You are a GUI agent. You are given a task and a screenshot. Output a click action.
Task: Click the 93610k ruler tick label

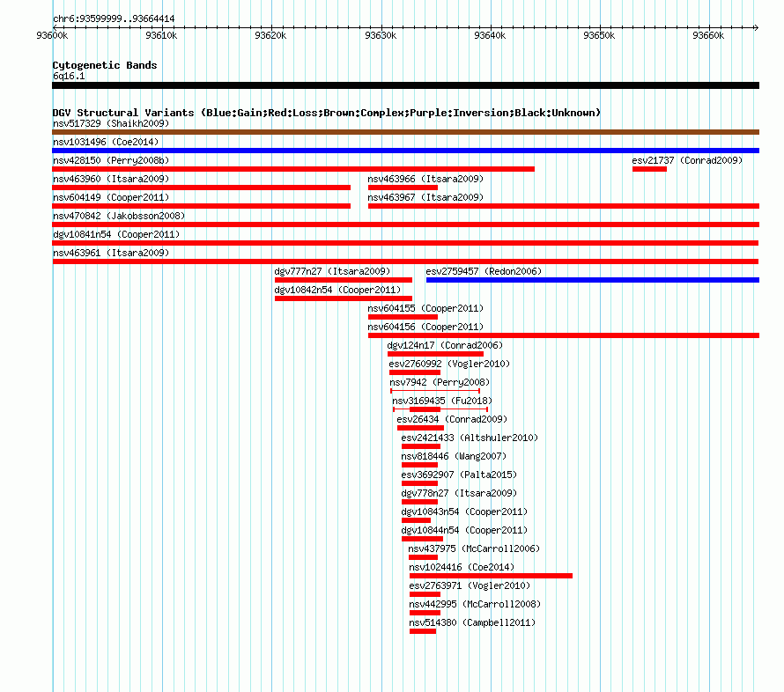tap(161, 35)
